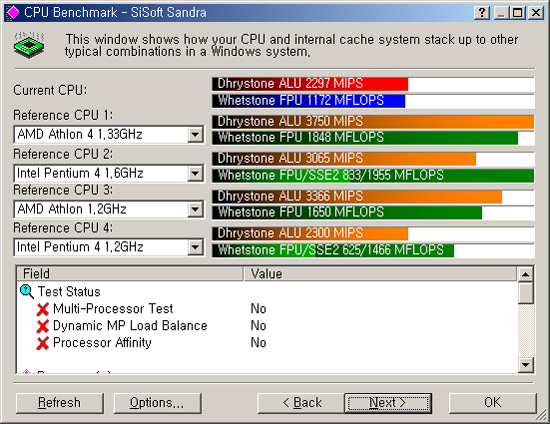The image size is (550, 424).
Task: Open the Options... button
Action: (157, 403)
